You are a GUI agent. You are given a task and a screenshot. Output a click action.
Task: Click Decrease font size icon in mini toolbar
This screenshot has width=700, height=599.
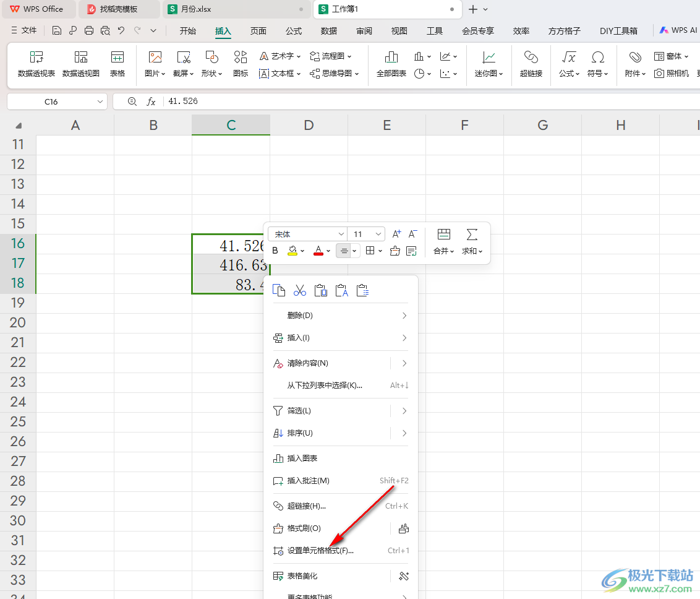(x=413, y=234)
